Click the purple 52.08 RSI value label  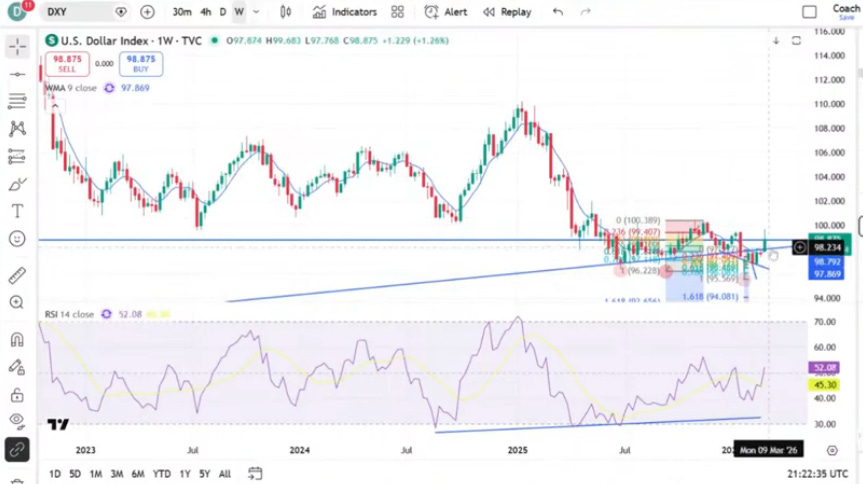824,367
